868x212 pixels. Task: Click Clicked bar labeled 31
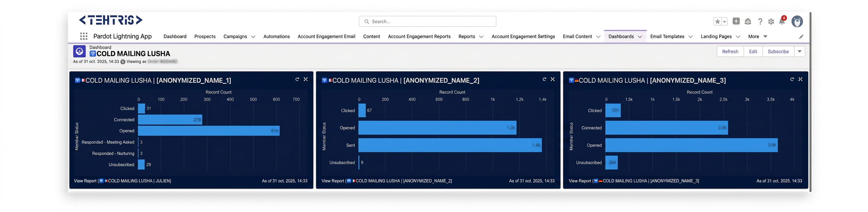(x=141, y=108)
